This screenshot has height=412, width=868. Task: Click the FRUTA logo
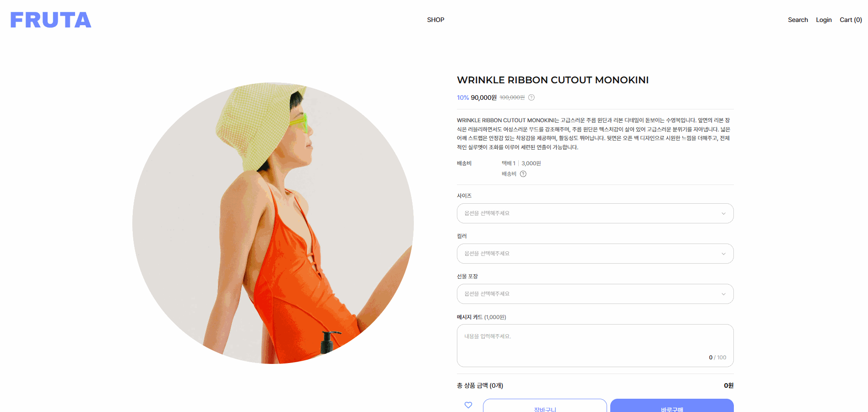point(51,20)
